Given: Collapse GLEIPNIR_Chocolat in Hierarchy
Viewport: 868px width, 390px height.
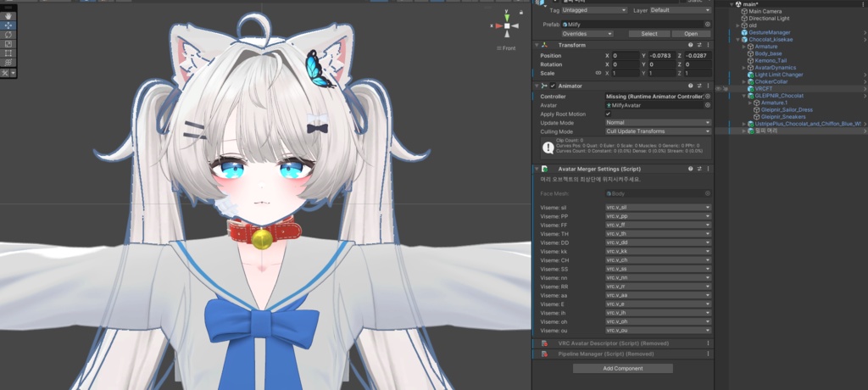Looking at the screenshot, I should pyautogui.click(x=744, y=96).
